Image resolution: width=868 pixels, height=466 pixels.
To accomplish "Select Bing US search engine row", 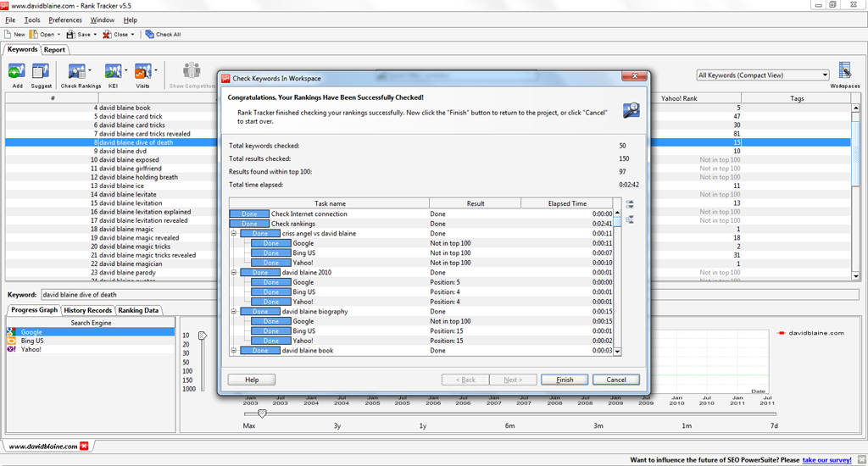I will coord(91,341).
